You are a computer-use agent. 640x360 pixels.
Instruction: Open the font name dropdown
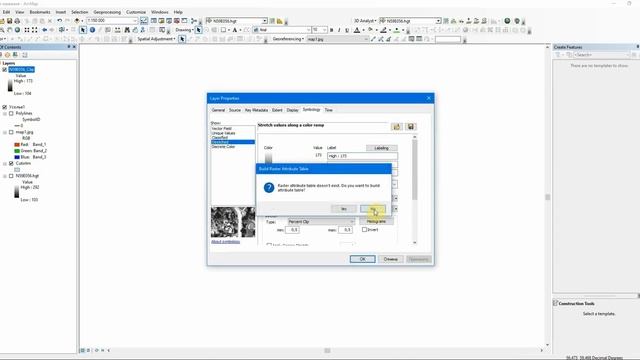[308, 30]
